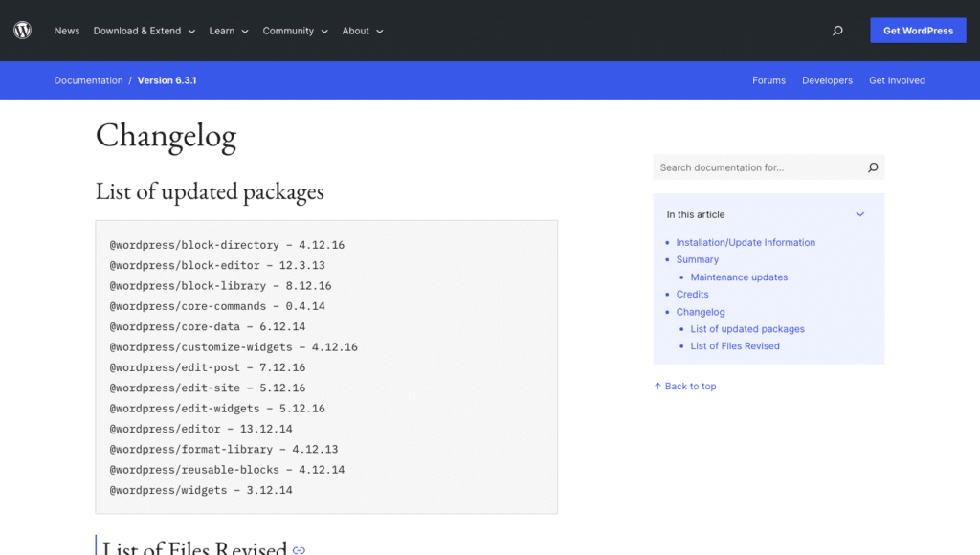The image size is (980, 555).
Task: Expand the About menu
Action: coord(363,31)
